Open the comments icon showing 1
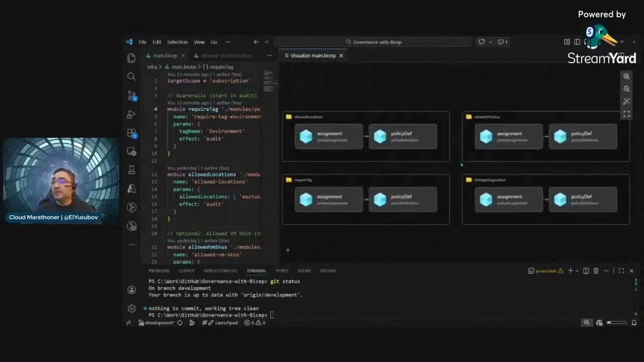Screen dimensions: 644x362 click(503, 42)
